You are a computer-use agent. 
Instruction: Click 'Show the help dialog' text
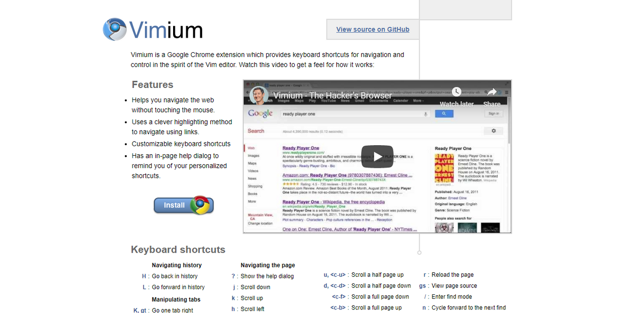[x=267, y=276]
